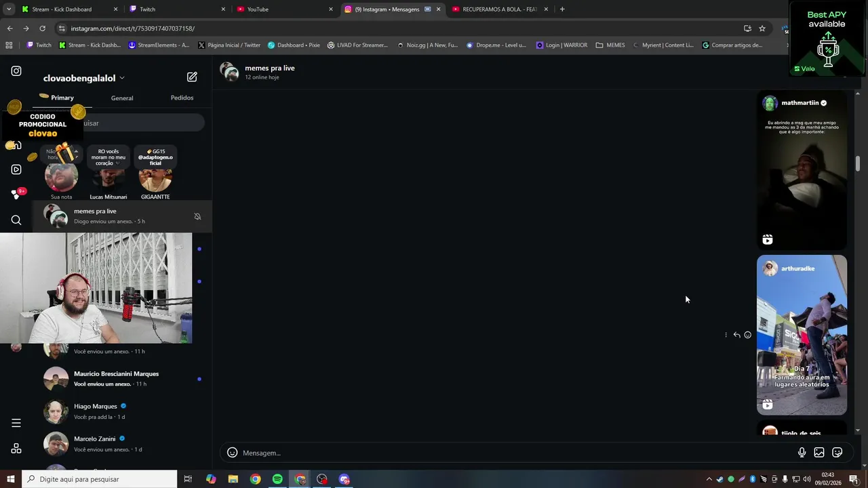The image size is (868, 488).
Task: Open Mauricio Brescianini Marques conversation
Action: (x=122, y=379)
